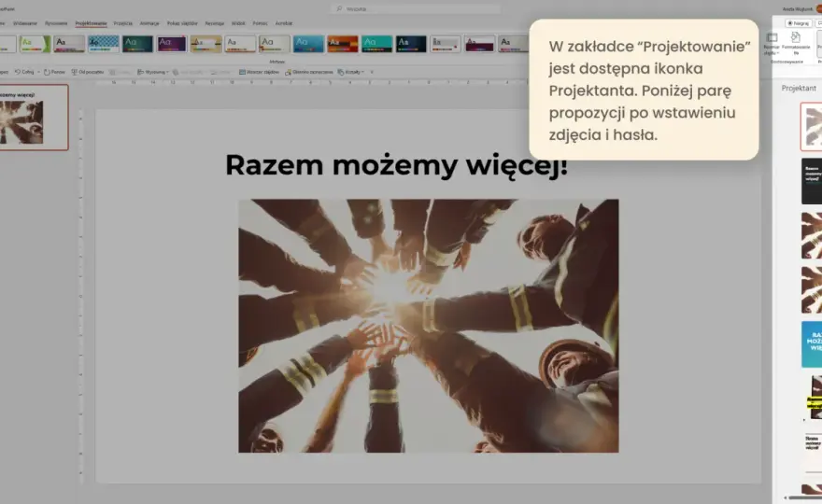
Task: Apply the blue diamond-patterned theme
Action: (x=104, y=44)
